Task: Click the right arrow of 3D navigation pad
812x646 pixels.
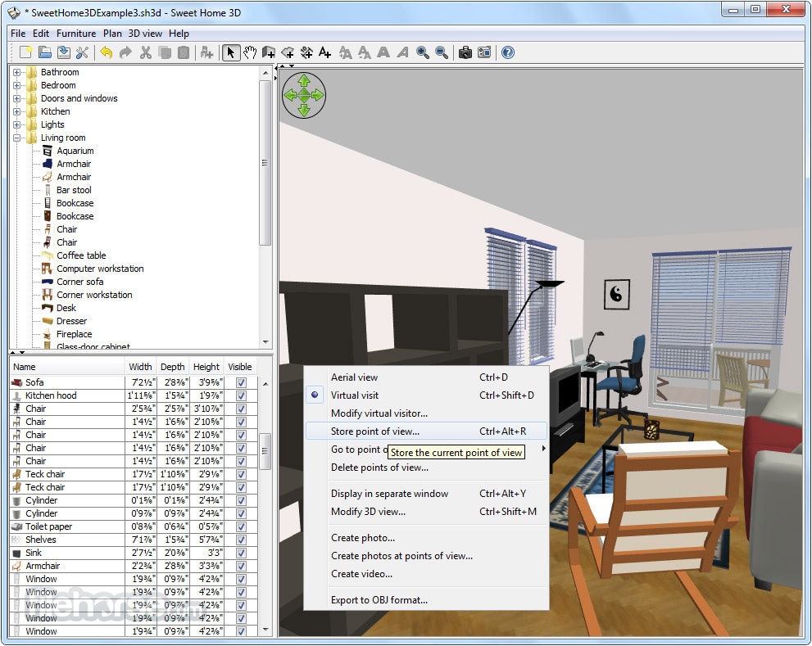Action: click(x=317, y=95)
